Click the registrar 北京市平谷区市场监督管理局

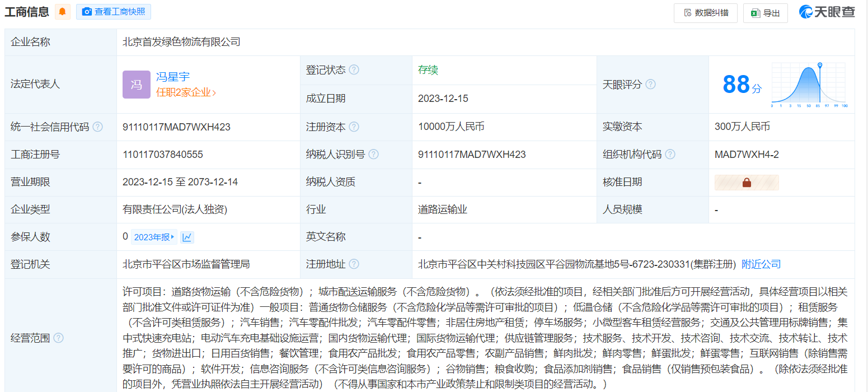coord(186,264)
